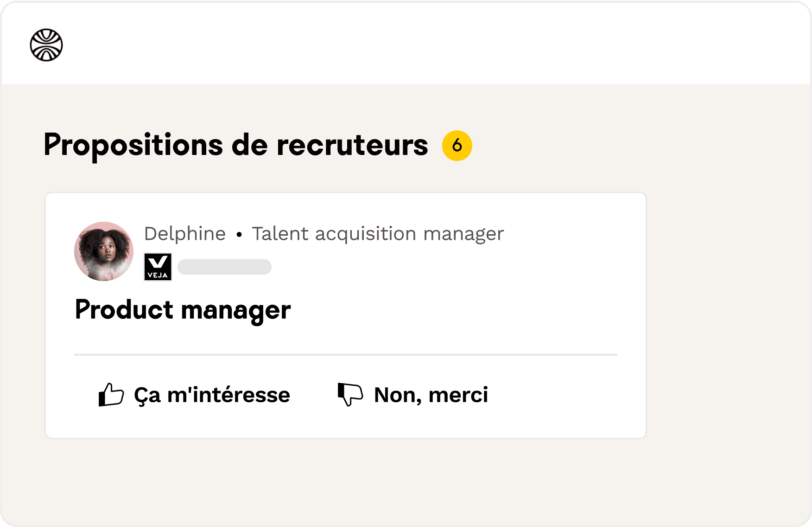This screenshot has height=527, width=812.
Task: Decline with "Non, merci"
Action: coord(431,395)
